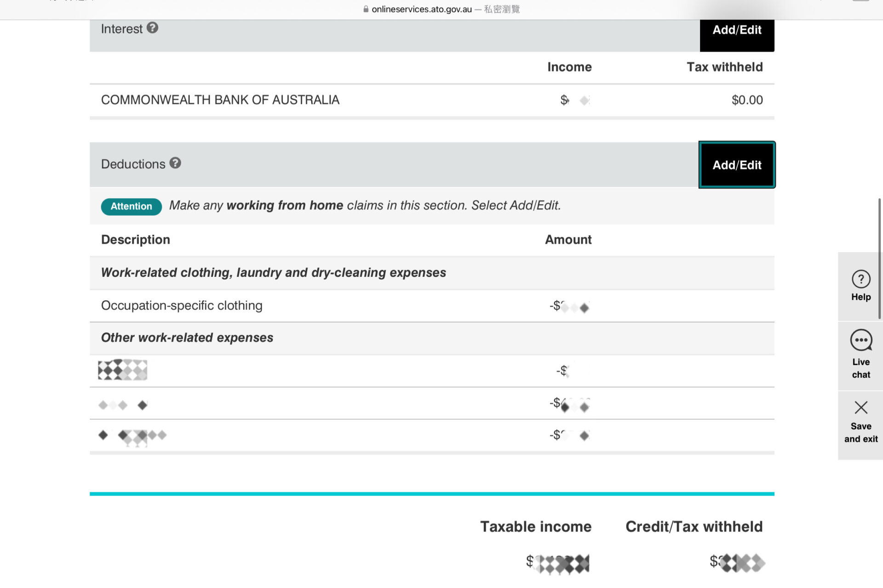Click the Credit/Tax withheld amount
This screenshot has width=883, height=588.
[737, 562]
